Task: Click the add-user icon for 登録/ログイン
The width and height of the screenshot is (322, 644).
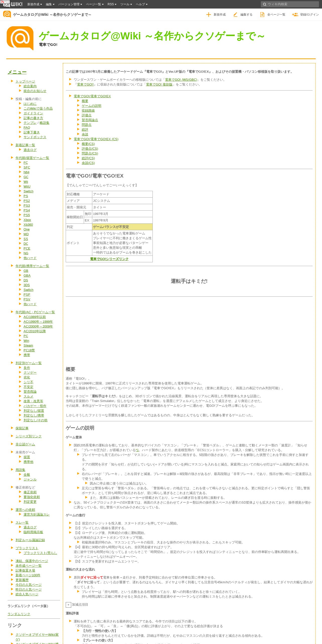Action: pyautogui.click(x=295, y=15)
